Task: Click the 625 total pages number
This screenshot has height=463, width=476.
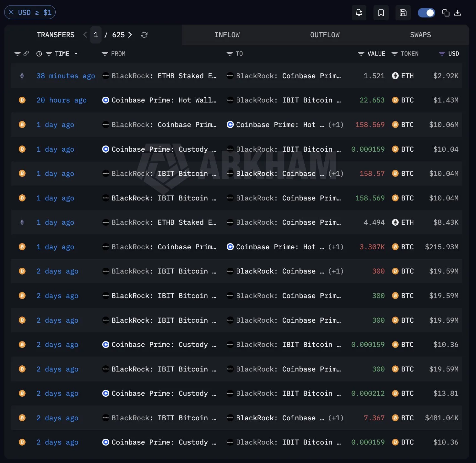Action: click(x=118, y=35)
